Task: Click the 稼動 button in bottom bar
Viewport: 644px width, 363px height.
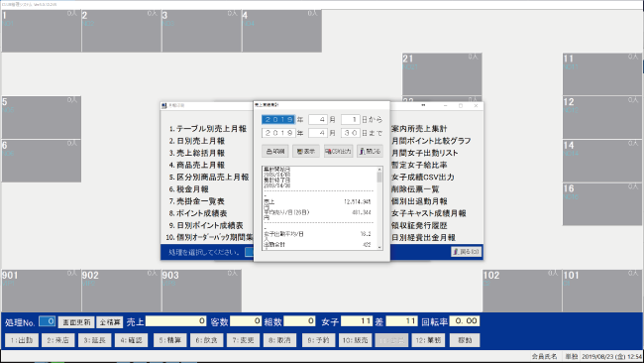Action: click(465, 340)
